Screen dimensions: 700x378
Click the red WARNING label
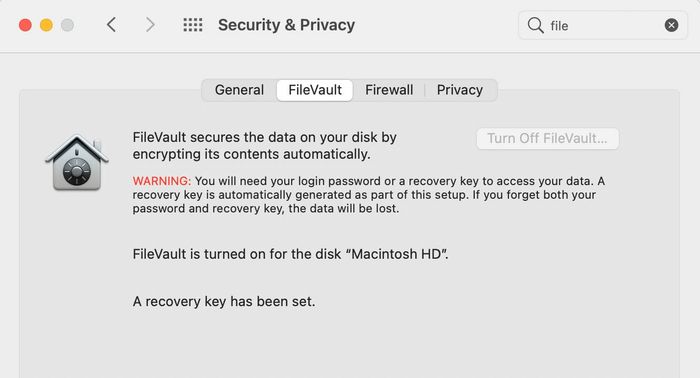pos(162,181)
